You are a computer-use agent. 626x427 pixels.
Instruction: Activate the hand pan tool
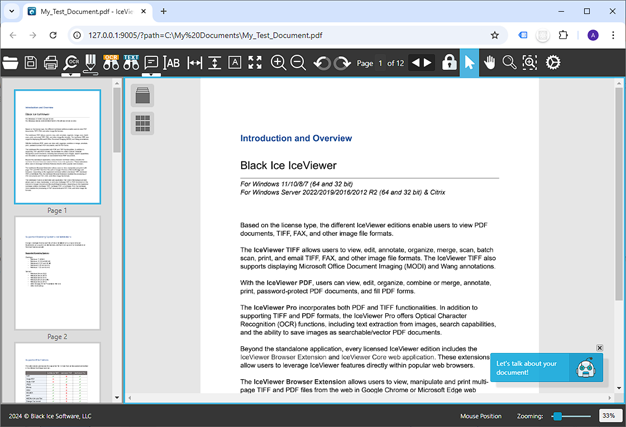(489, 63)
